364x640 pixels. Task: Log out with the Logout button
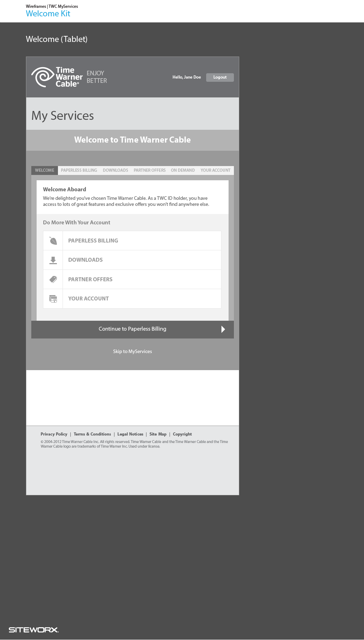tap(220, 78)
